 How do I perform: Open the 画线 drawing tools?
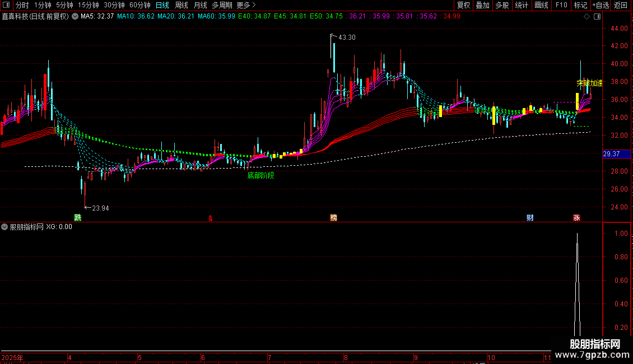(x=541, y=6)
